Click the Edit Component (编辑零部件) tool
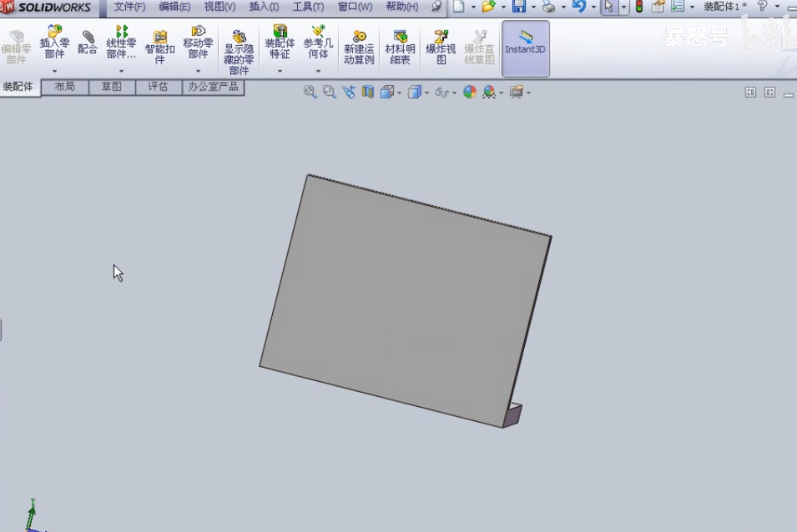The width and height of the screenshot is (797, 532). point(16,48)
